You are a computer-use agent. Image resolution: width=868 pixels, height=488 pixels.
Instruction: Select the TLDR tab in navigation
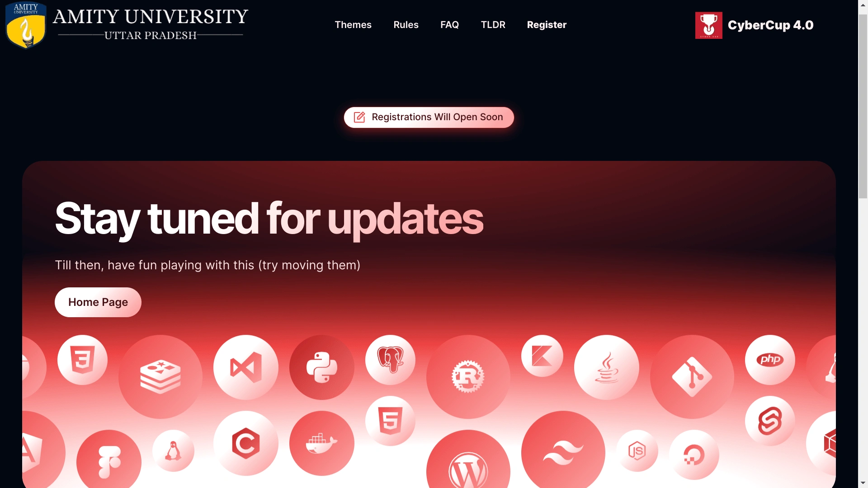(493, 24)
